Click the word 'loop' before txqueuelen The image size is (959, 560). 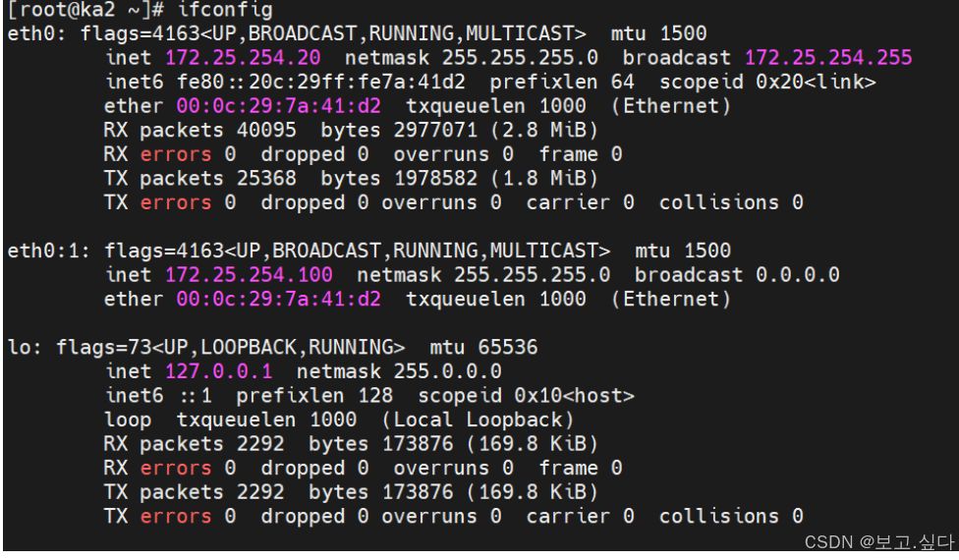[128, 420]
